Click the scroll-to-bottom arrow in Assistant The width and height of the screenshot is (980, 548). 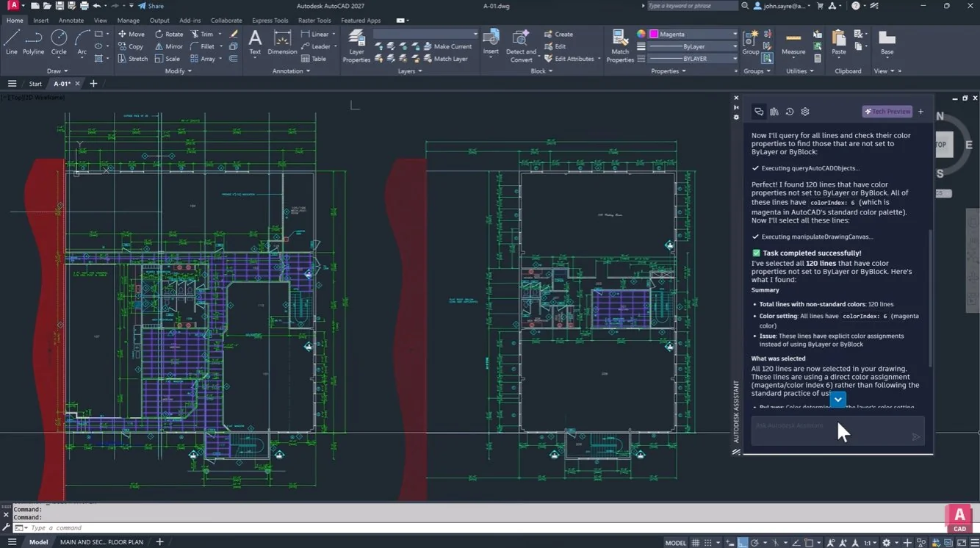click(838, 400)
